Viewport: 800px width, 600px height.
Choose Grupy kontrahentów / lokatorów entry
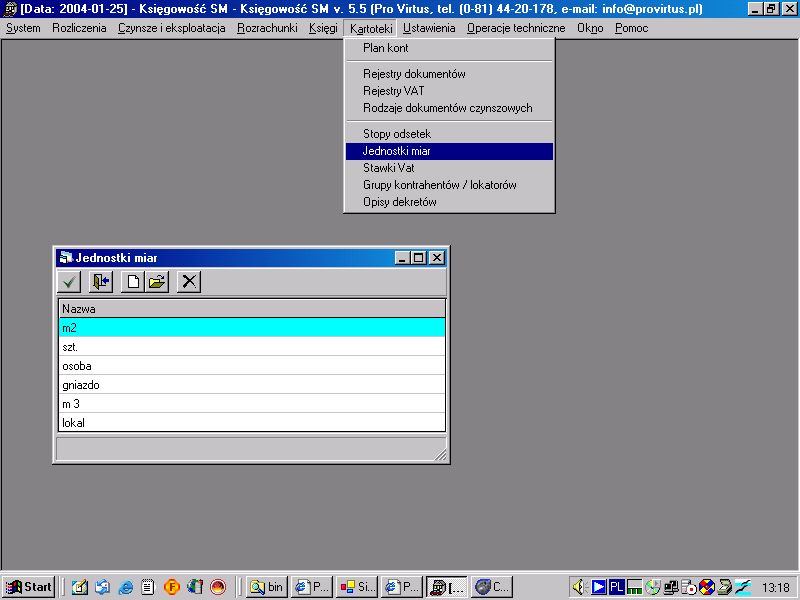pyautogui.click(x=449, y=185)
